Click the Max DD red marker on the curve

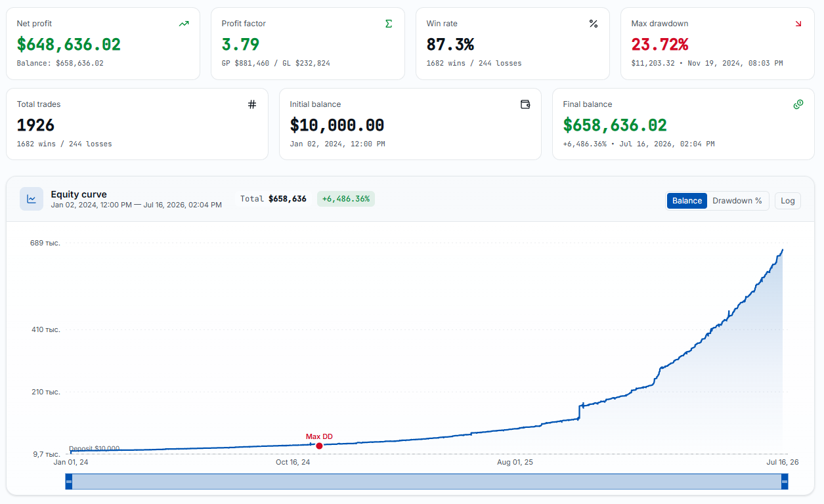[319, 446]
